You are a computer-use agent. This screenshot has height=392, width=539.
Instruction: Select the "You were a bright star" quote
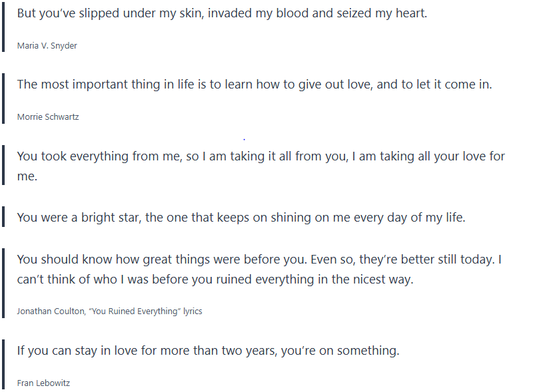[x=241, y=218]
